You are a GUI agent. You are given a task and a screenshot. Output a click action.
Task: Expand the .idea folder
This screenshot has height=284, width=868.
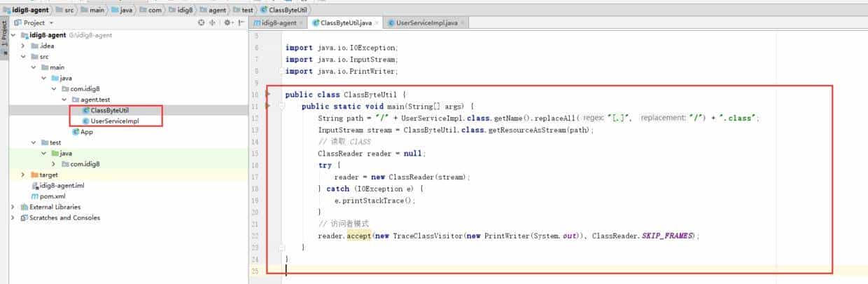click(23, 46)
